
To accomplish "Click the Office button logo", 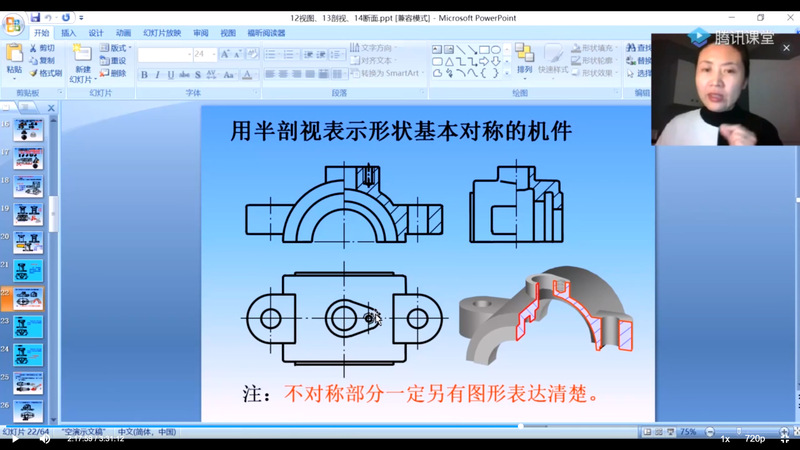I will coord(12,21).
